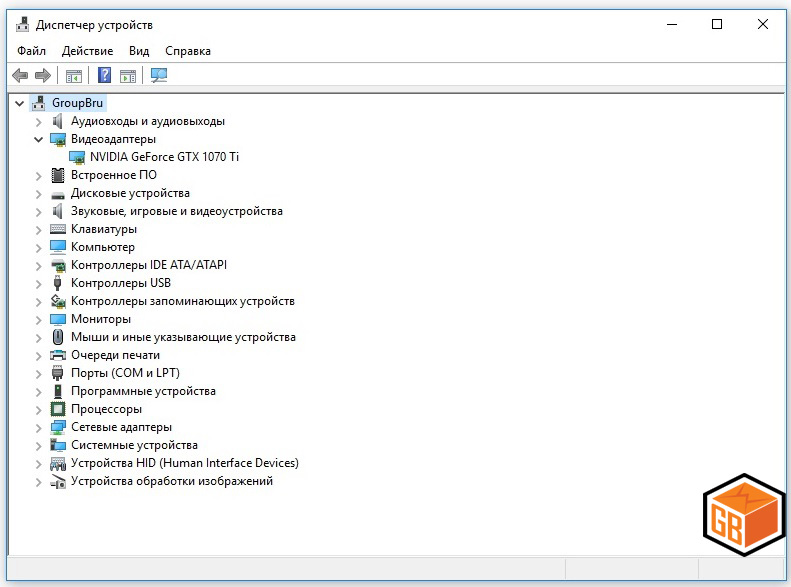
Task: Open the Справка menu
Action: (x=188, y=51)
